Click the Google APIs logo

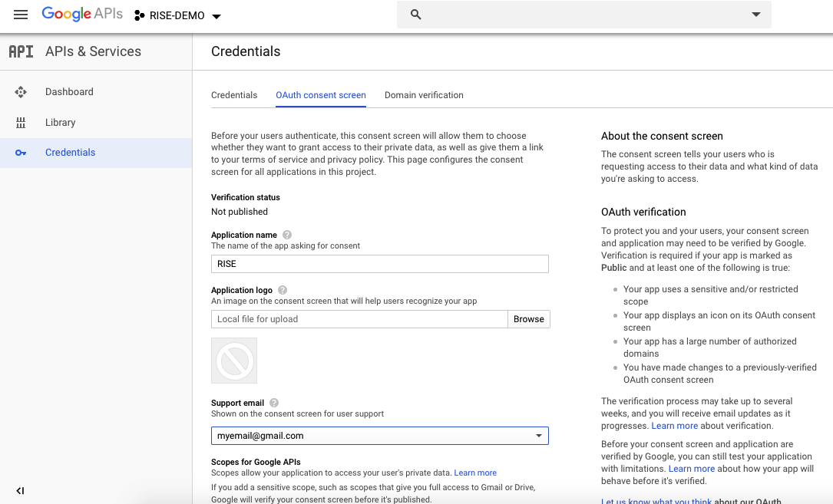click(x=82, y=14)
